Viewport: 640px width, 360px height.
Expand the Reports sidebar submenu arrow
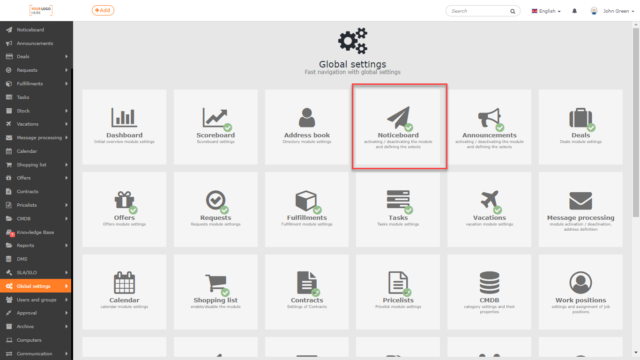[x=66, y=245]
